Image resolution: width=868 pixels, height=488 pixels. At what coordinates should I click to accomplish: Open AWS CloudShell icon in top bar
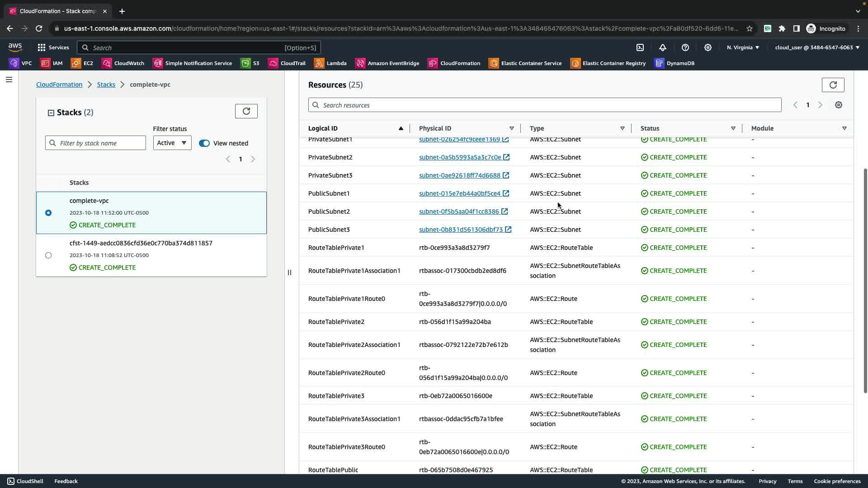pos(640,47)
